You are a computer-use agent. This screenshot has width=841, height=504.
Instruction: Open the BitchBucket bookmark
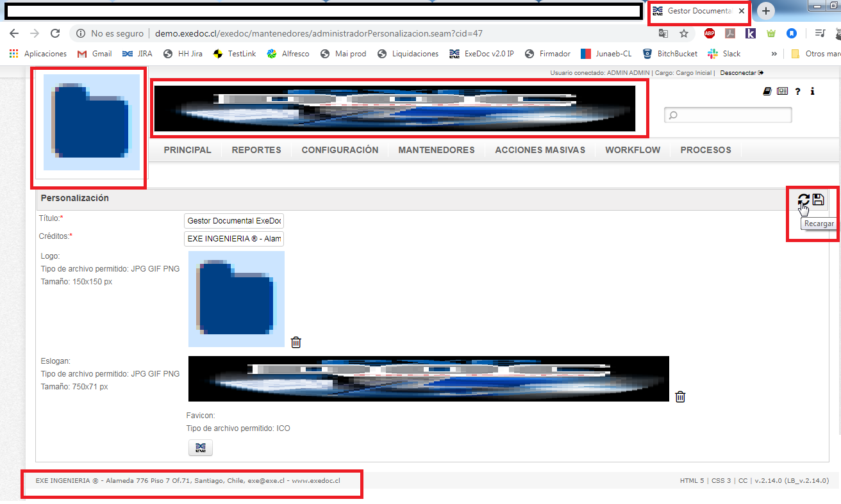click(670, 54)
